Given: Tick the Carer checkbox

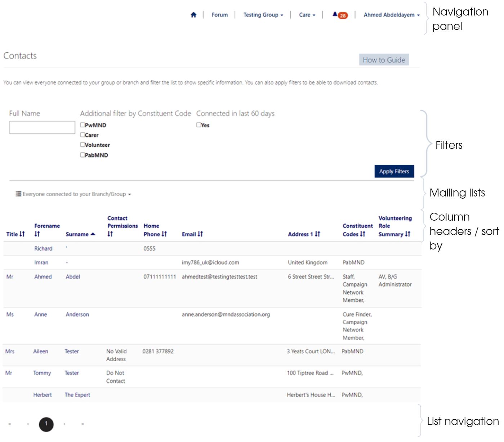Looking at the screenshot, I should (x=82, y=135).
